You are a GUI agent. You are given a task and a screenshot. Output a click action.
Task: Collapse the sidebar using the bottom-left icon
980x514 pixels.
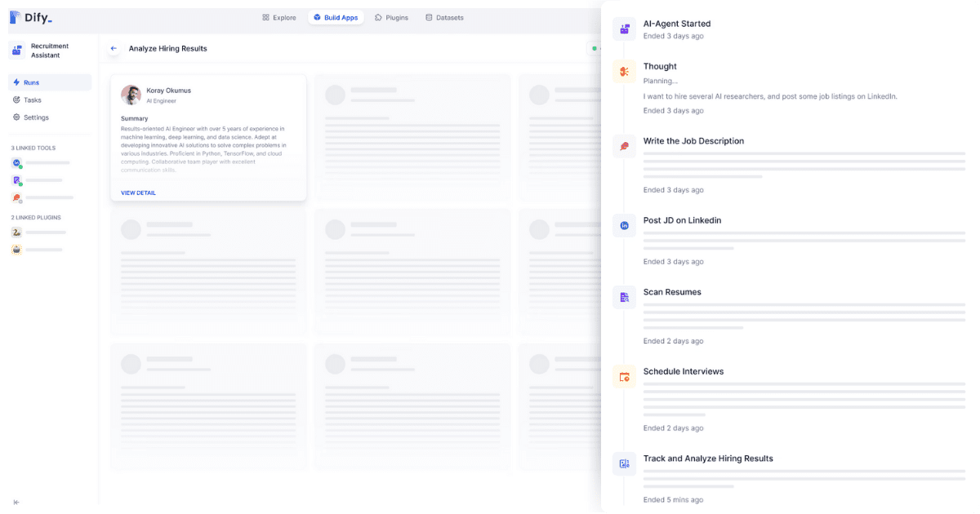tap(16, 502)
